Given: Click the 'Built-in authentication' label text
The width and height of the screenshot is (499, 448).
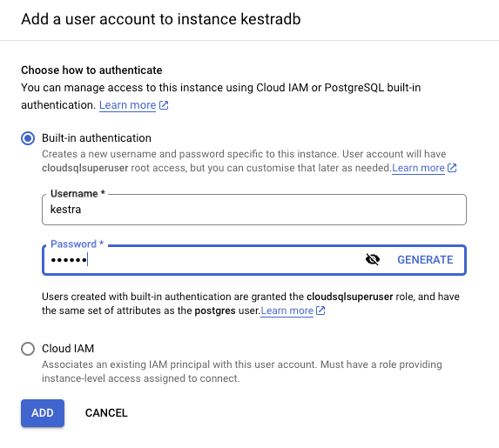Looking at the screenshot, I should coord(97,138).
